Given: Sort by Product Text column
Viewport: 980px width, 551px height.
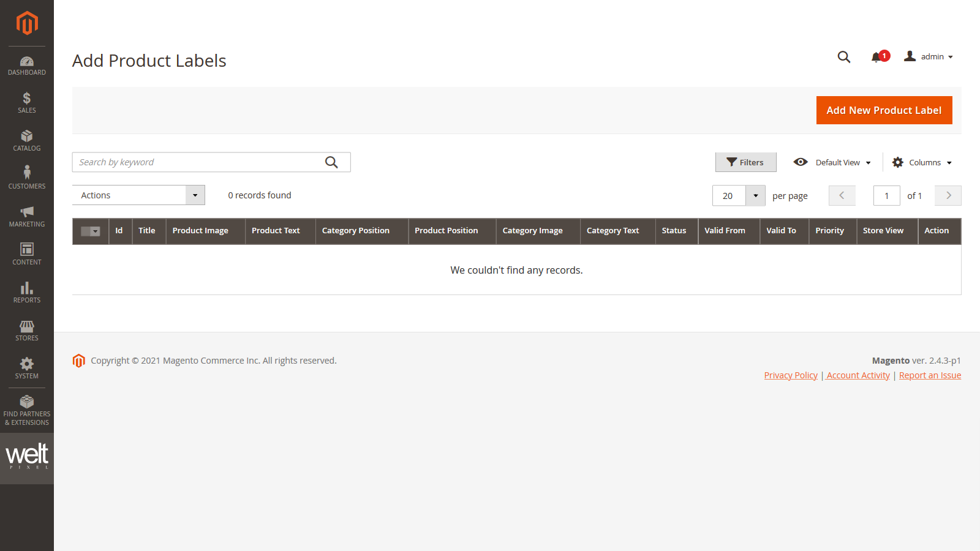Looking at the screenshot, I should (280, 231).
